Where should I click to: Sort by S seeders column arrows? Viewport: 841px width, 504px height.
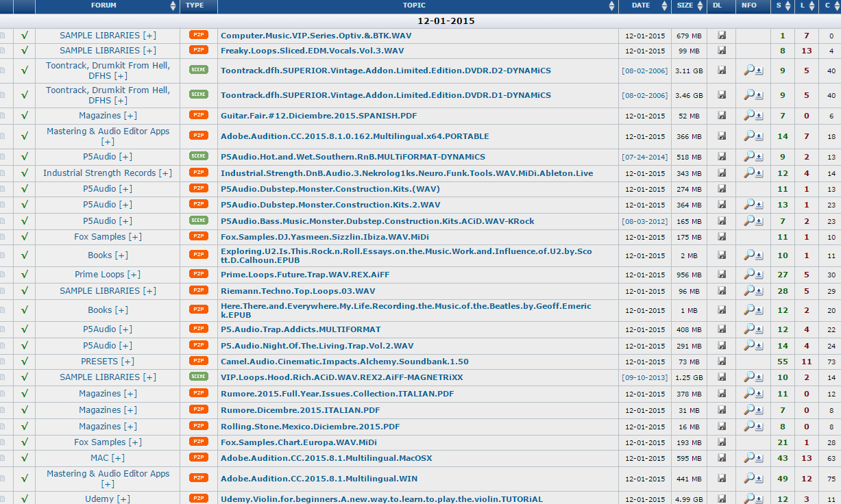[788, 5]
